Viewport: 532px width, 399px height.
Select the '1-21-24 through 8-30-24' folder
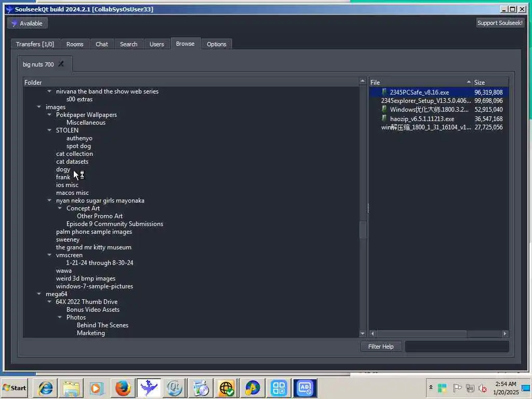(100, 263)
